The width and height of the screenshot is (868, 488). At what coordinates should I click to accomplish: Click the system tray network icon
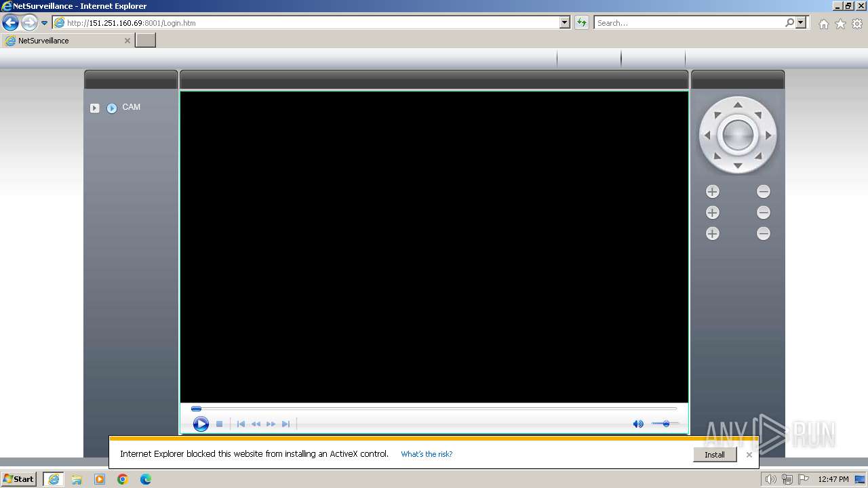point(787,479)
